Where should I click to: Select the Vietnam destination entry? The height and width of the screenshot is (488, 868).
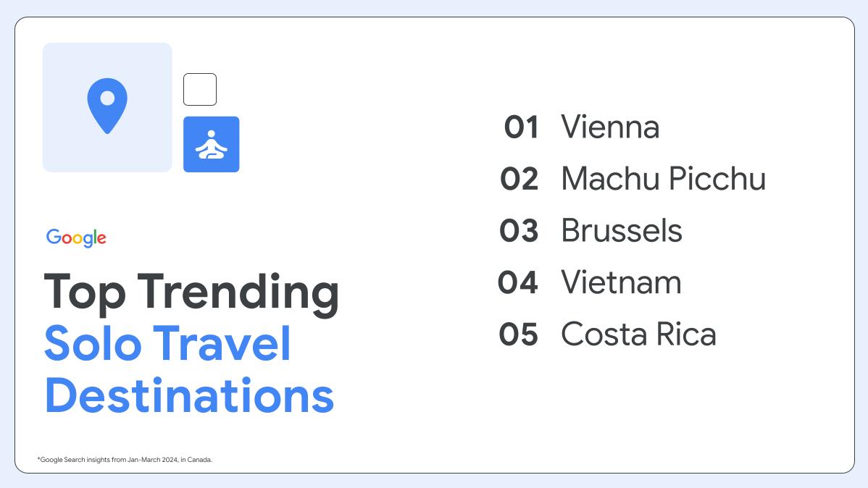621,282
